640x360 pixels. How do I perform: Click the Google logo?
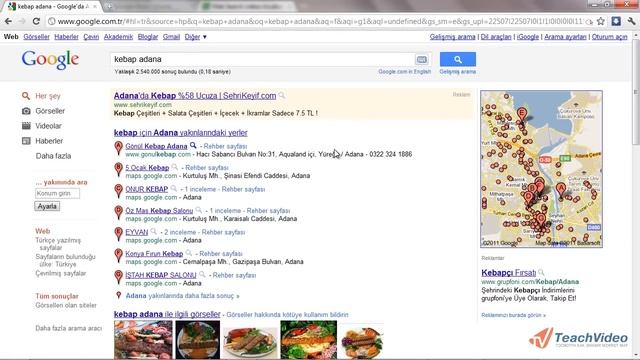(50, 60)
